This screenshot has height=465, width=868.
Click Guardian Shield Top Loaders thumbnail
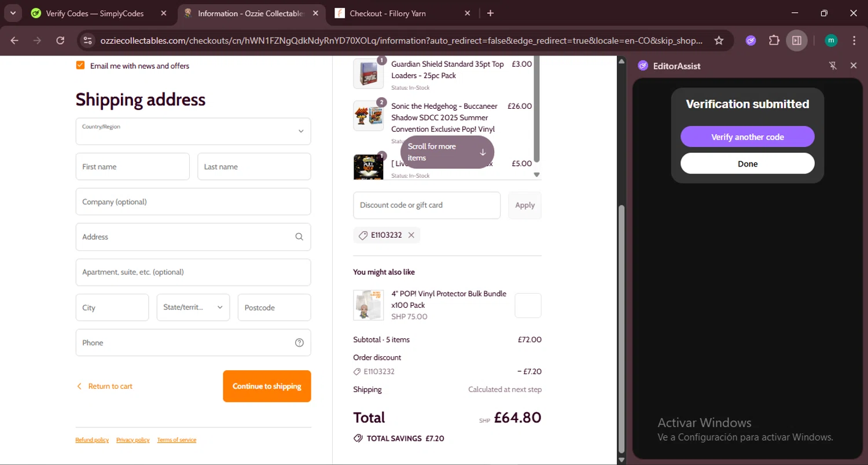[x=369, y=73]
